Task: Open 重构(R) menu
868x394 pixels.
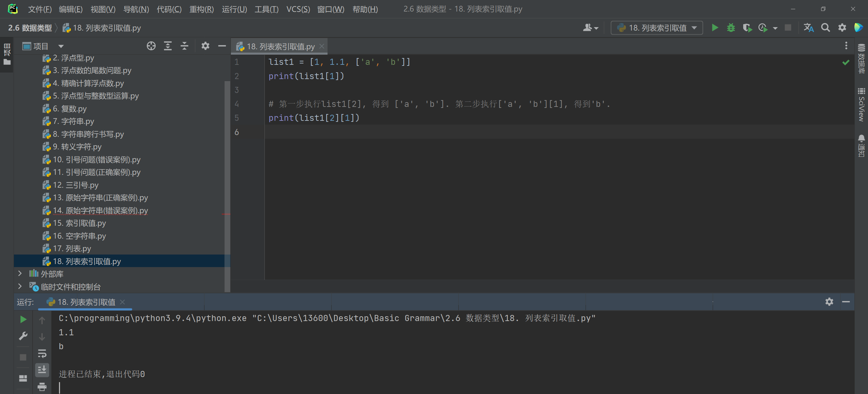Action: [x=201, y=9]
